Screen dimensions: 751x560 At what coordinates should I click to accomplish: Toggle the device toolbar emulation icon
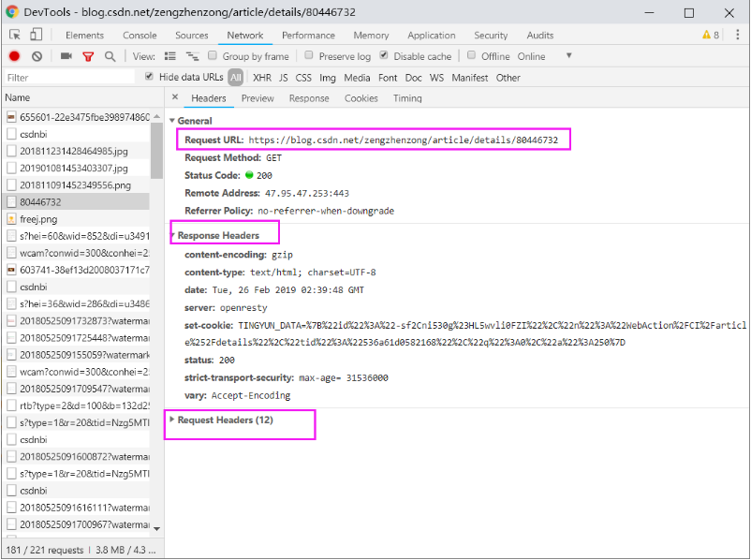click(x=36, y=34)
